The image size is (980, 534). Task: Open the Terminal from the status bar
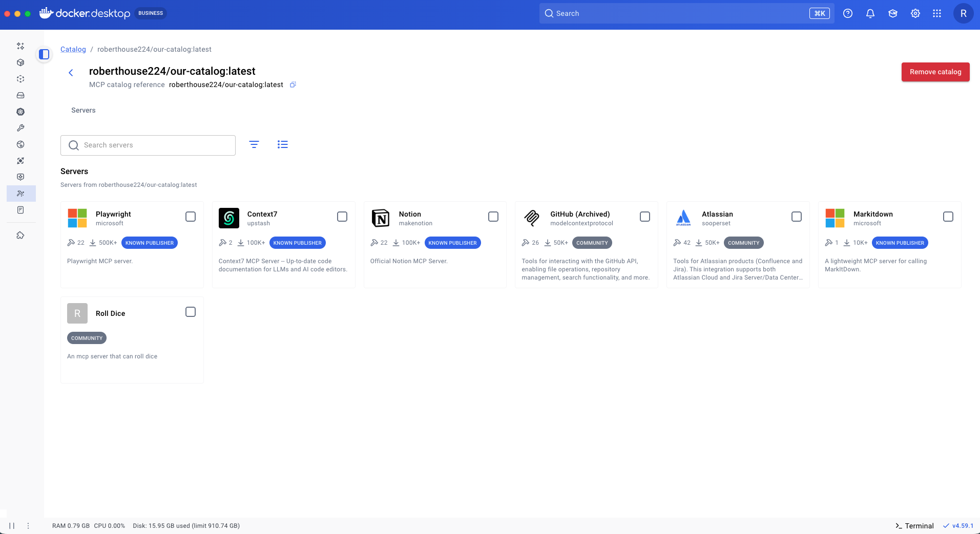tap(914, 526)
